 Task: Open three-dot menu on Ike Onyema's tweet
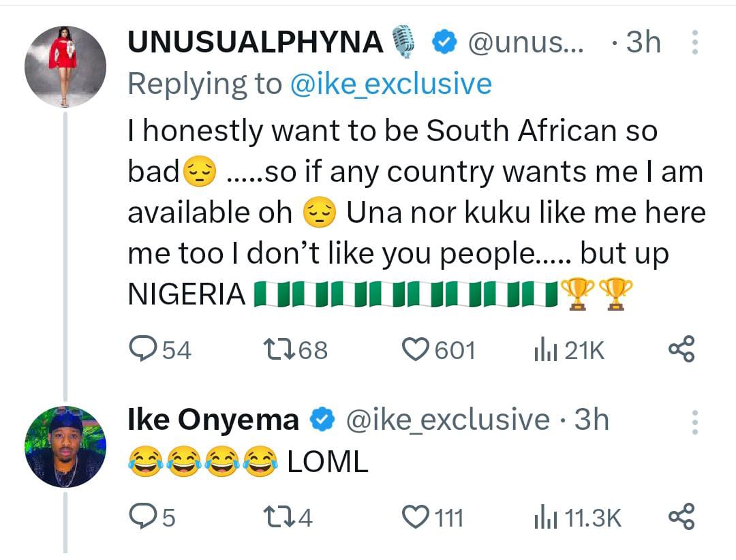[x=695, y=422]
